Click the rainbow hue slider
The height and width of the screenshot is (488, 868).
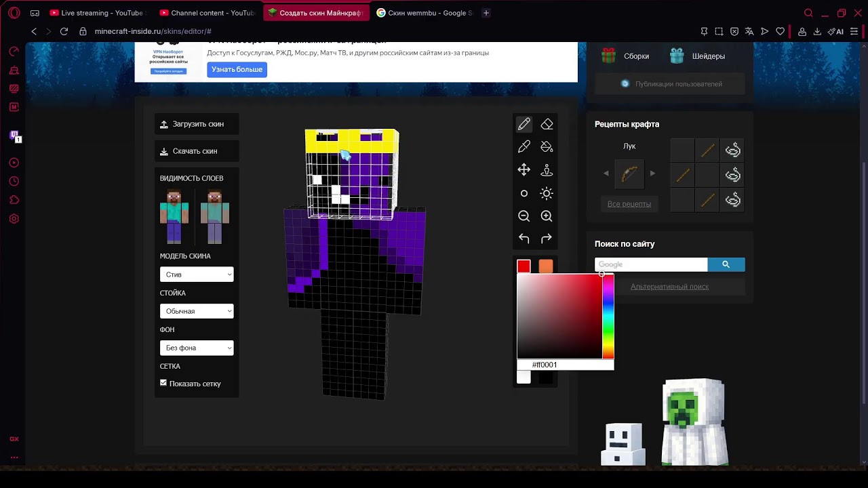point(608,316)
